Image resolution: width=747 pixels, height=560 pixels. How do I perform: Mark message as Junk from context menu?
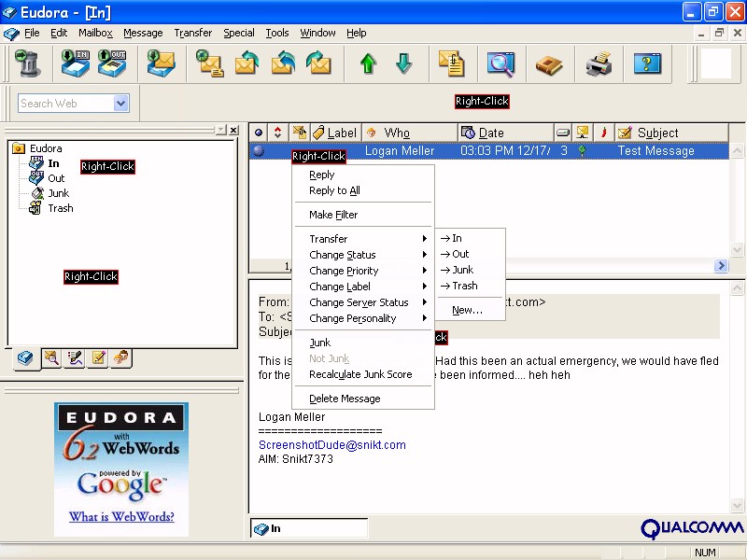tap(363, 343)
